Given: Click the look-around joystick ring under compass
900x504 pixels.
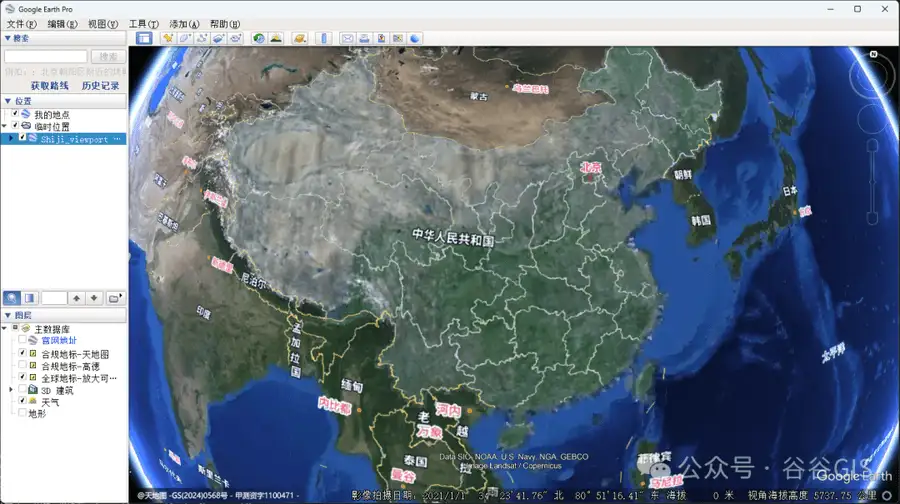Looking at the screenshot, I should tap(872, 119).
